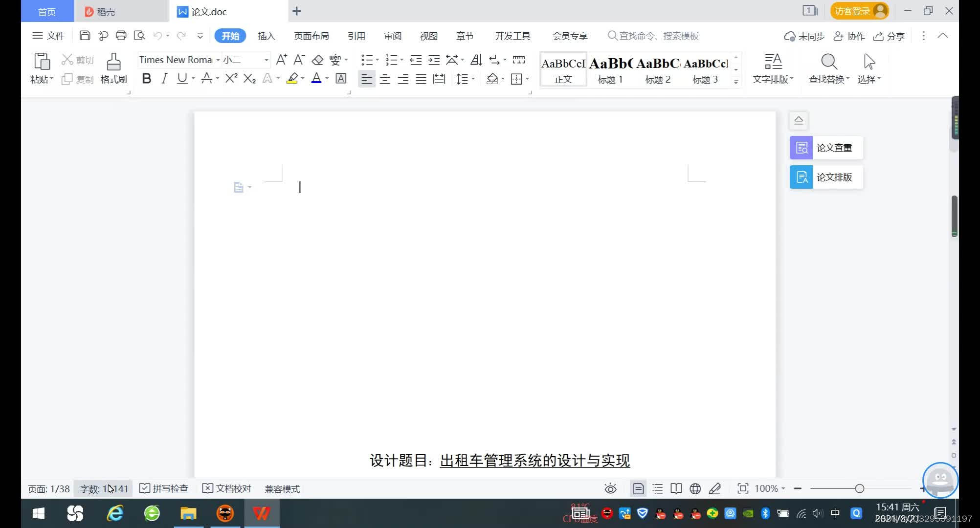
Task: Toggle 文档校对 document proofreading option
Action: [x=226, y=488]
